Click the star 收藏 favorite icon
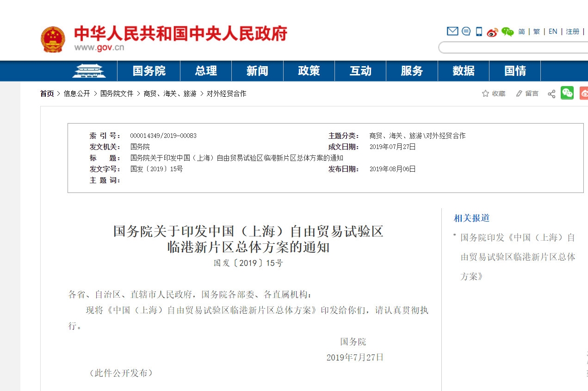Image resolution: width=588 pixels, height=391 pixels. (485, 93)
